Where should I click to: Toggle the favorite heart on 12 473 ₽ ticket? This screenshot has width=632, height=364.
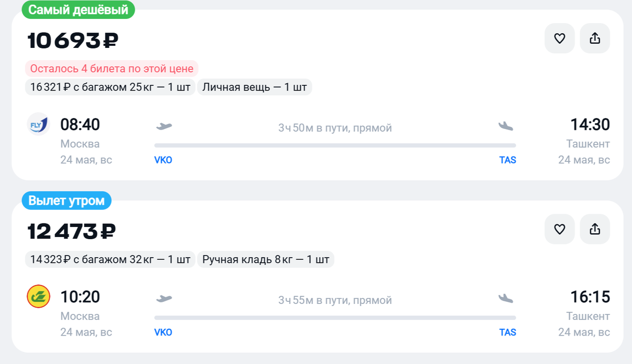(x=559, y=229)
